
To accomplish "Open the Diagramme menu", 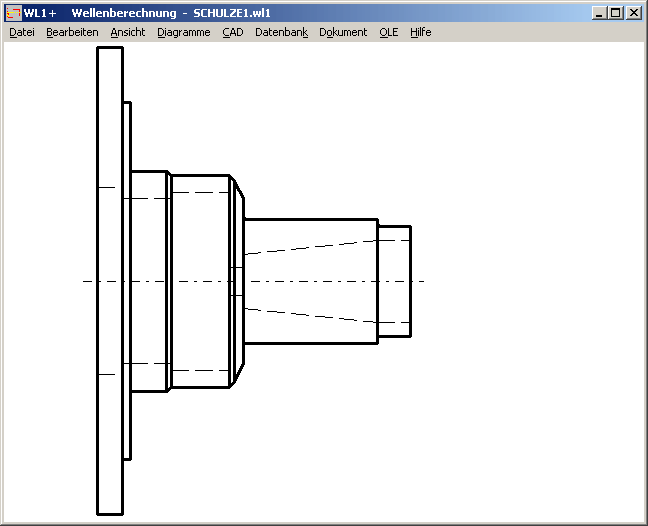I will point(184,32).
